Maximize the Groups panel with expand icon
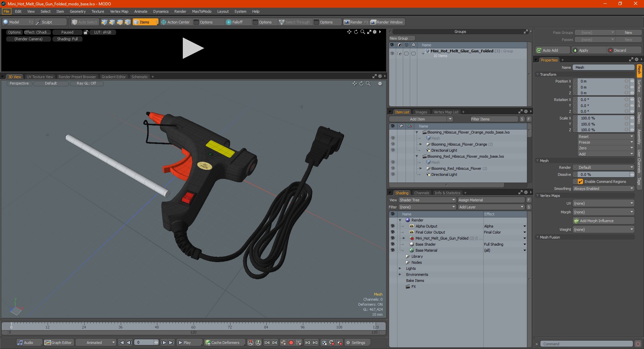Viewport: 644px width, 349px height. (526, 32)
